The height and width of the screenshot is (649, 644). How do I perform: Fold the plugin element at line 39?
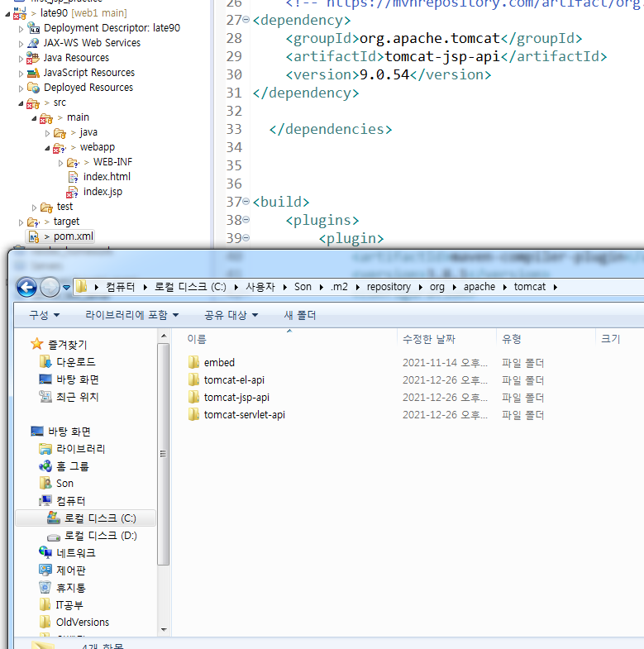point(246,237)
